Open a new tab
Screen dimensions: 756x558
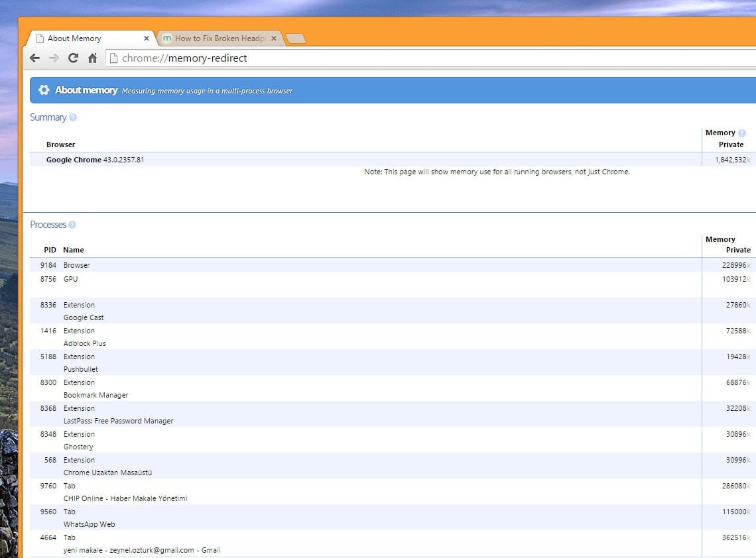click(x=296, y=38)
